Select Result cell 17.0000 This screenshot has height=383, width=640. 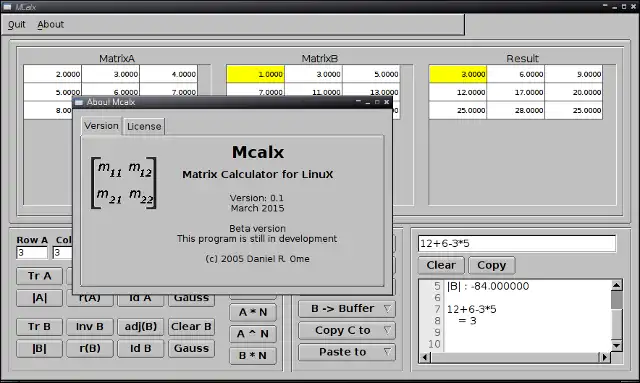516,92
